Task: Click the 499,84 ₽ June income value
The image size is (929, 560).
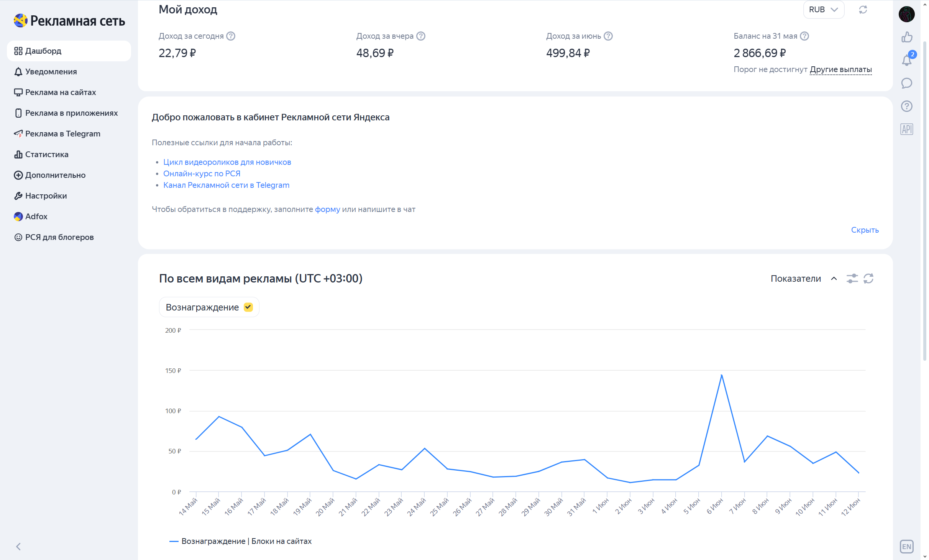Action: point(568,53)
